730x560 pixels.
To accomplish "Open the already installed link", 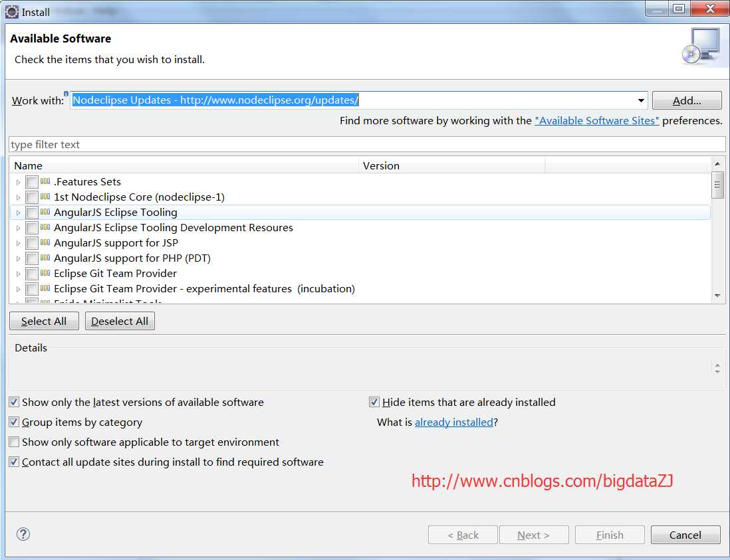I will click(454, 422).
